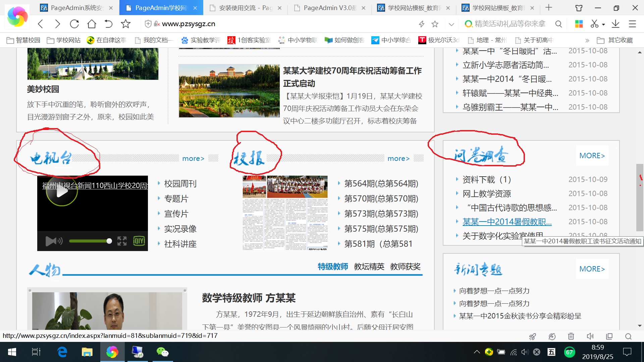Viewport: 644px width, 362px height.
Task: Click more> link in 校报 section
Action: pos(398,159)
